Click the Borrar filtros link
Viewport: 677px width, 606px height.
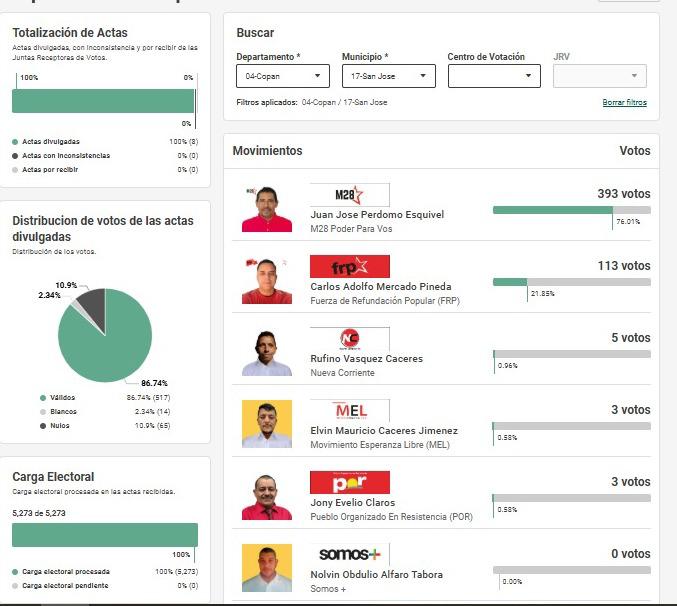coord(624,103)
